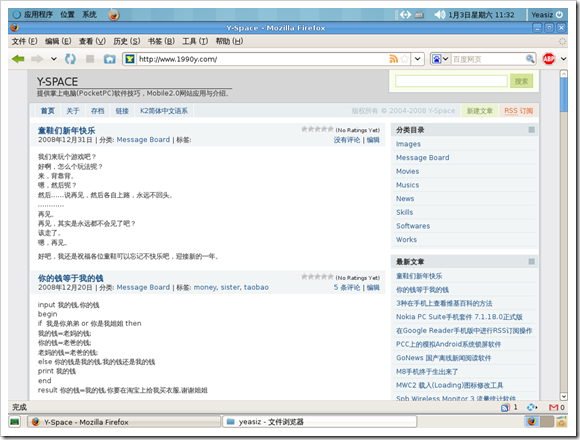Open the Movies category
Viewport: 580px width, 440px height.
407,171
